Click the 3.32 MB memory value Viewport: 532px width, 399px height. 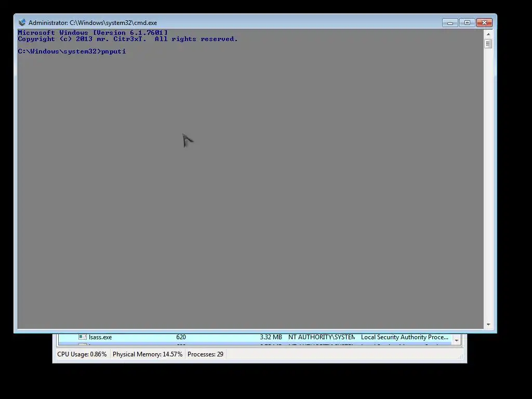(271, 337)
